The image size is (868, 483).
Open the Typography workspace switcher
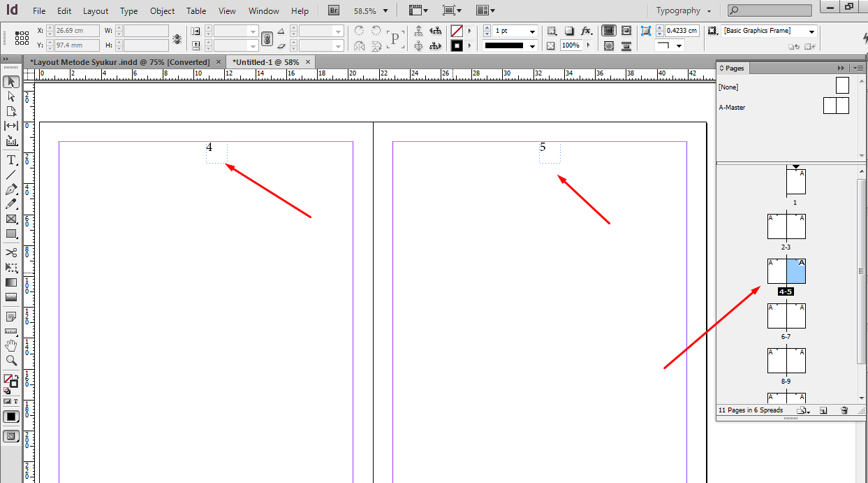(x=681, y=10)
